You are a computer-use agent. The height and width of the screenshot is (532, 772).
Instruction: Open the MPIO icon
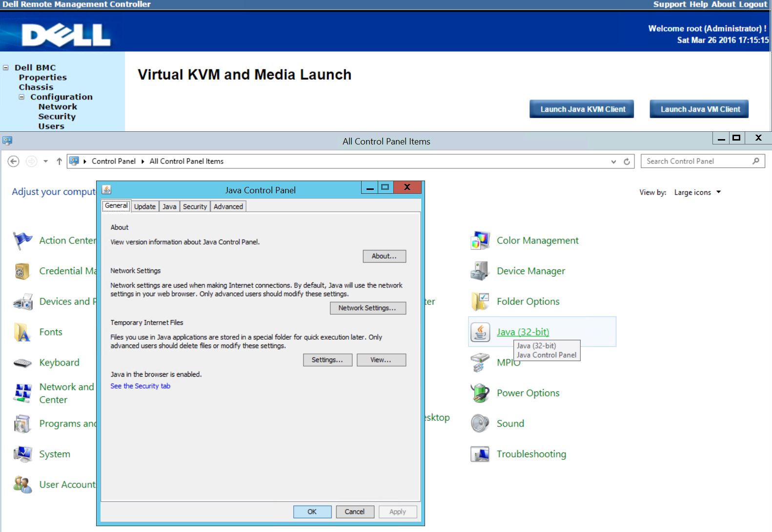480,363
